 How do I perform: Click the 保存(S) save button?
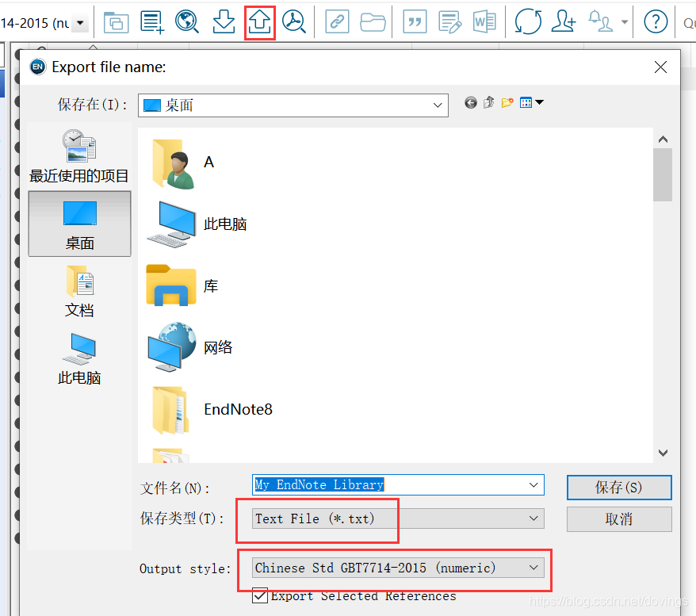(x=619, y=488)
